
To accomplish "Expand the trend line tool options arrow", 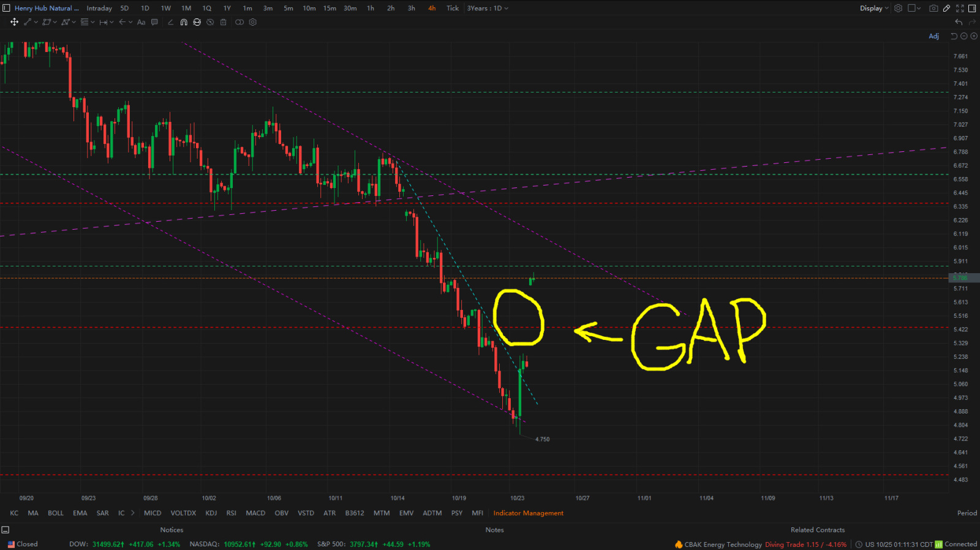I will [x=36, y=22].
